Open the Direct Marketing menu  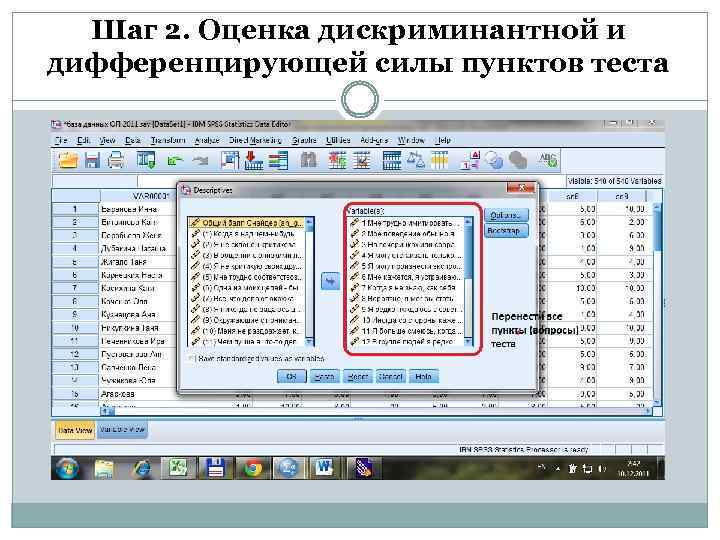click(x=255, y=141)
